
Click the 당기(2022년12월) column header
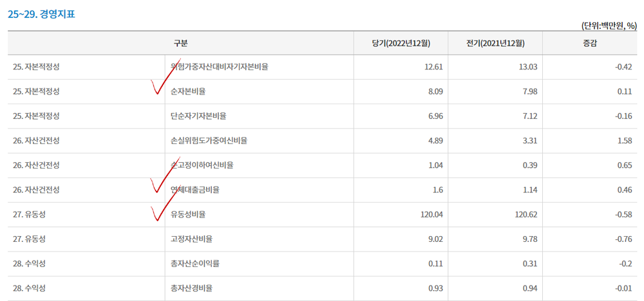coord(401,43)
